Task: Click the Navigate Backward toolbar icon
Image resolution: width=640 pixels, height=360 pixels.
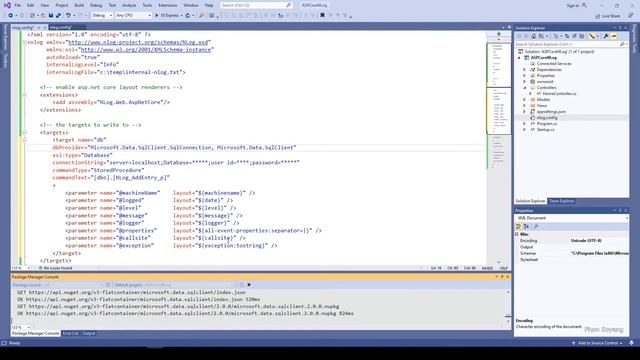Action: (11, 16)
